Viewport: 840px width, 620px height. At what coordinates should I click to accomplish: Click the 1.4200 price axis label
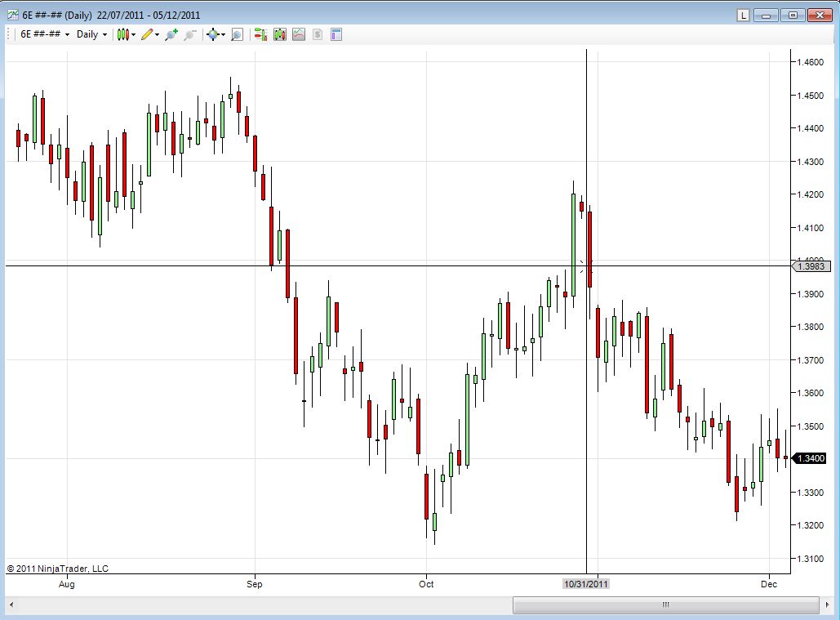point(810,194)
